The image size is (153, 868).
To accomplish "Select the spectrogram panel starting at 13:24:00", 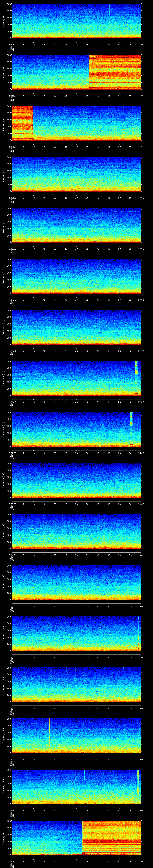I will pos(76,532).
